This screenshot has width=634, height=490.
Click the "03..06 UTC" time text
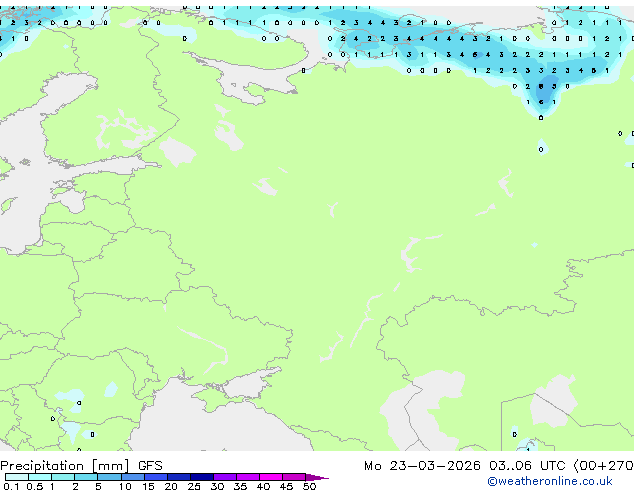[x=527, y=466]
